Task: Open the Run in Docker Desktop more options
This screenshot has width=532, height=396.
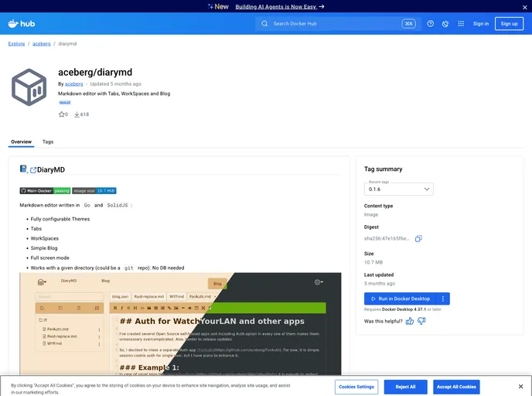Action: click(443, 299)
